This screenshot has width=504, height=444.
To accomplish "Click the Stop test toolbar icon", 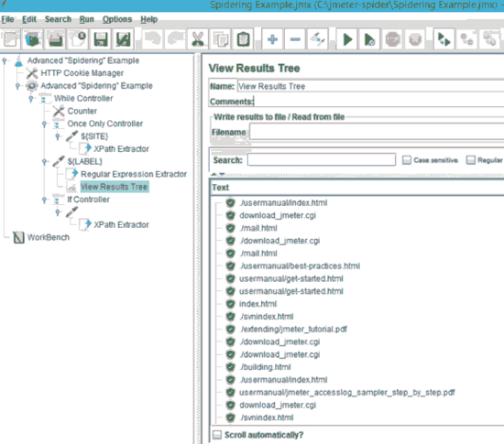I will (x=392, y=39).
